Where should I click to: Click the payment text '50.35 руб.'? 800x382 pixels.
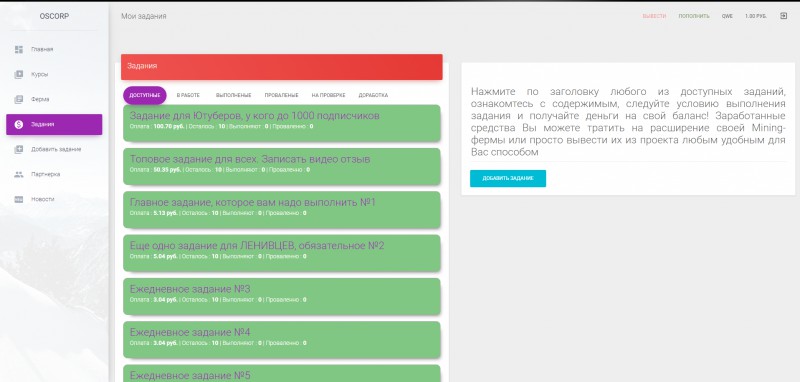(167, 170)
